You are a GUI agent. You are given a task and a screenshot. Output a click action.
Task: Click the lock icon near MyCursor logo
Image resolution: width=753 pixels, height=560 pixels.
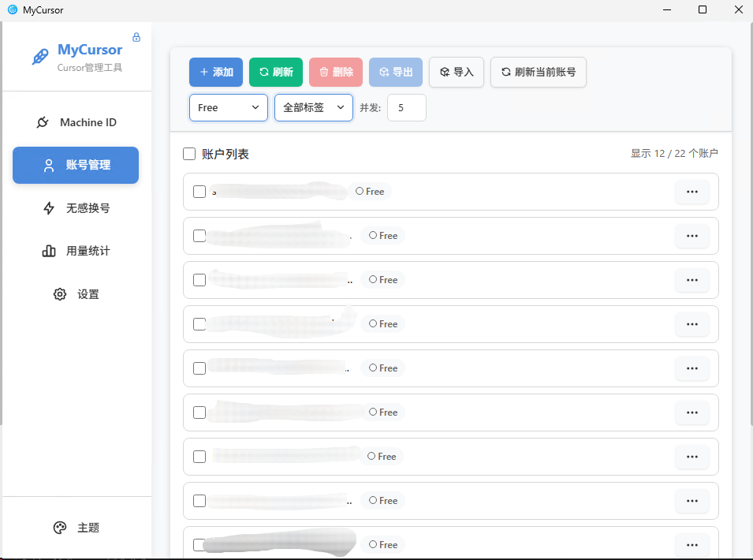tap(136, 37)
